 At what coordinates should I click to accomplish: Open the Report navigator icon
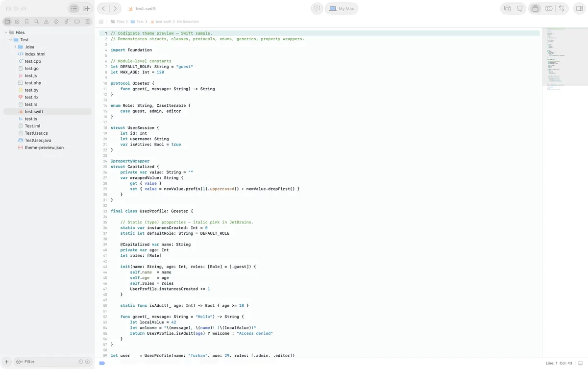point(88,22)
